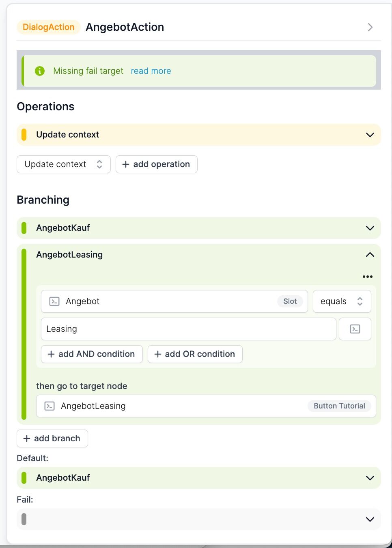392x548 pixels.
Task: Click the add operation button
Action: (x=157, y=164)
